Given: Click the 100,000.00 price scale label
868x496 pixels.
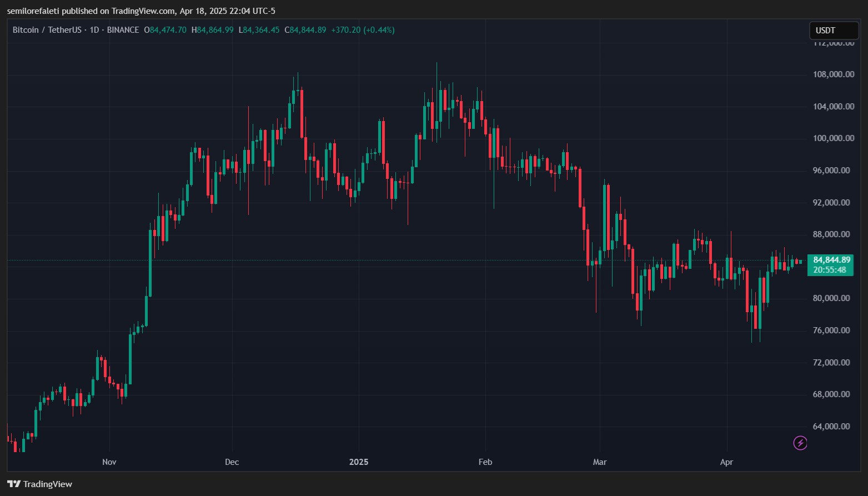Looking at the screenshot, I should pyautogui.click(x=833, y=138).
